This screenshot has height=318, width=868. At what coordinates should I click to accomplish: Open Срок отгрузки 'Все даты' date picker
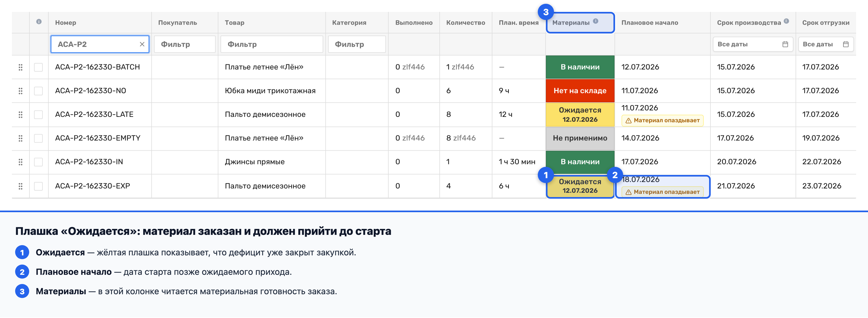826,44
